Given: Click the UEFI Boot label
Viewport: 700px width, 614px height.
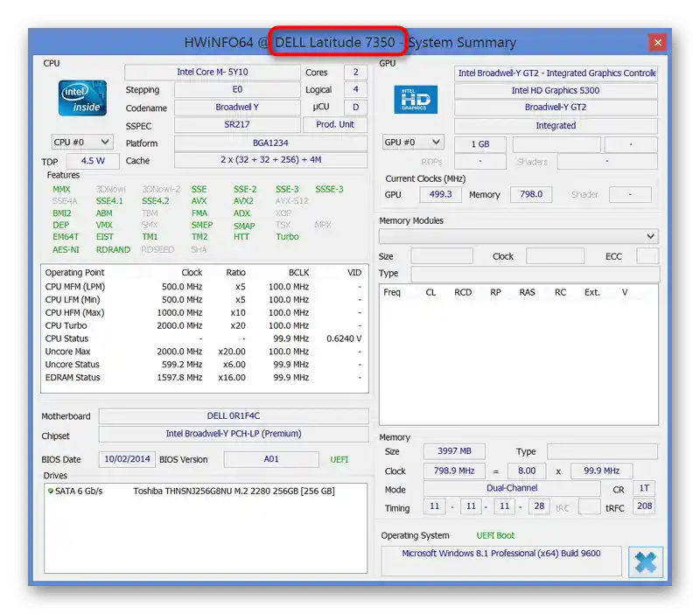Looking at the screenshot, I should coord(495,535).
